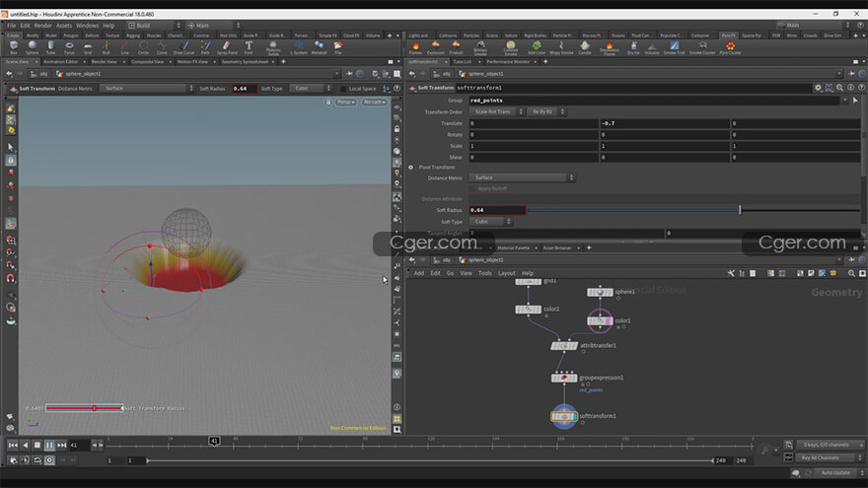Open the File menu
868x488 pixels.
click(x=11, y=26)
